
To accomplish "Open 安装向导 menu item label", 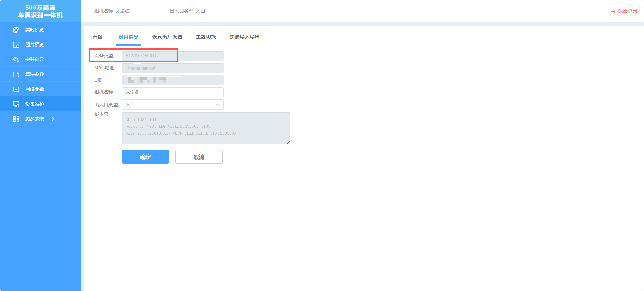I will tap(35, 60).
